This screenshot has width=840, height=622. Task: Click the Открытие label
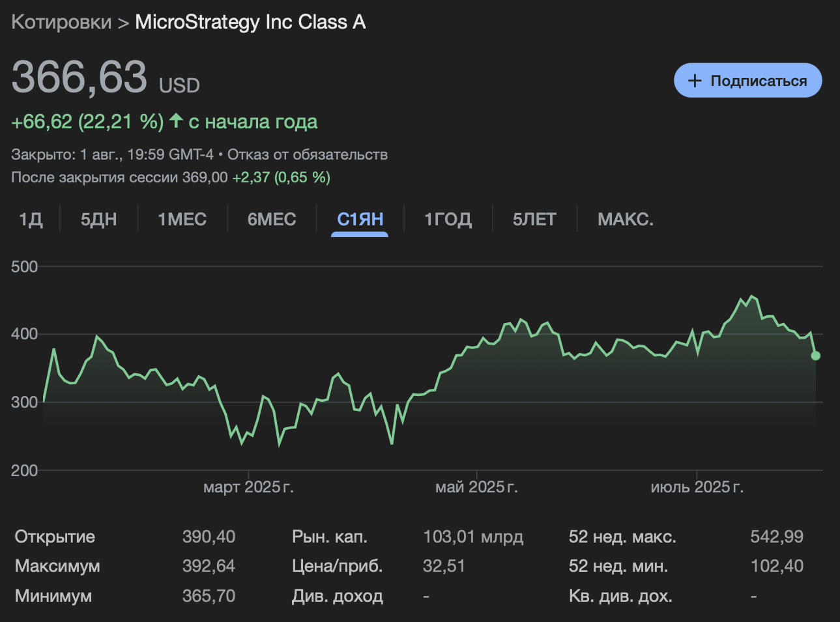(x=55, y=537)
